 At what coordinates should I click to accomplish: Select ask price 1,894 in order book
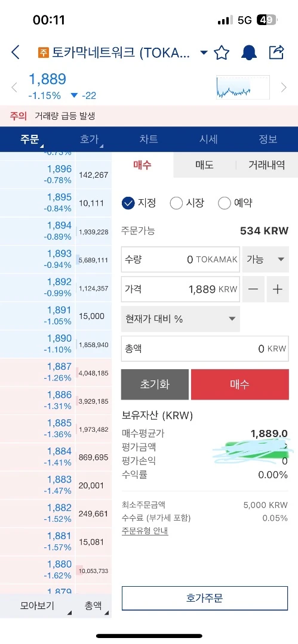38,231
